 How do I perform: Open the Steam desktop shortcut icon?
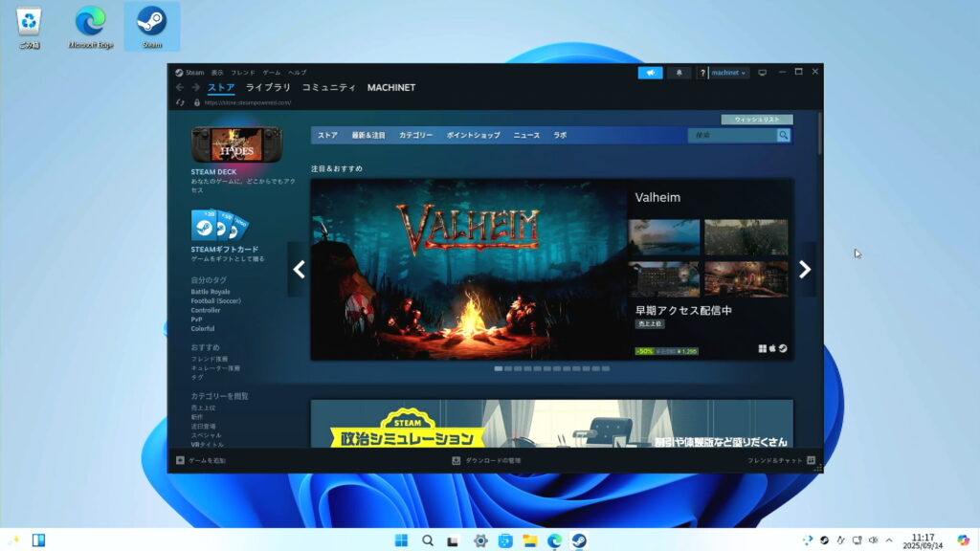click(151, 26)
